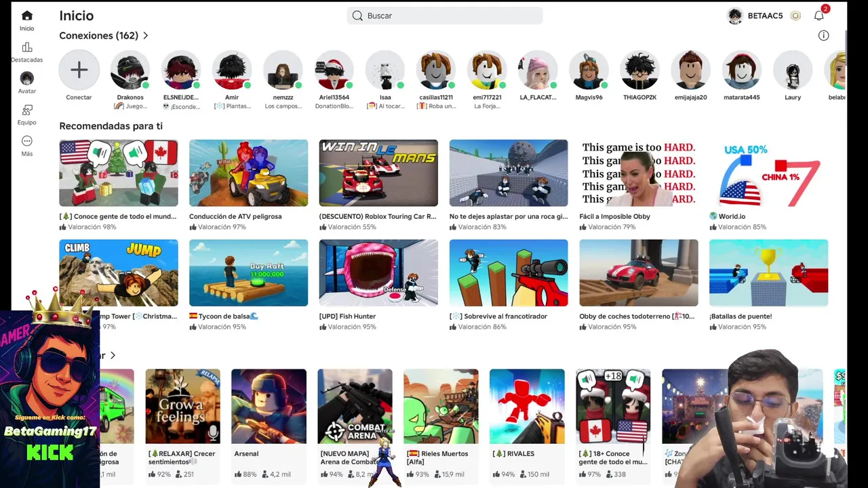Open Sobrevive al francotirador thumbnail
This screenshot has width=868, height=488.
[x=509, y=272]
